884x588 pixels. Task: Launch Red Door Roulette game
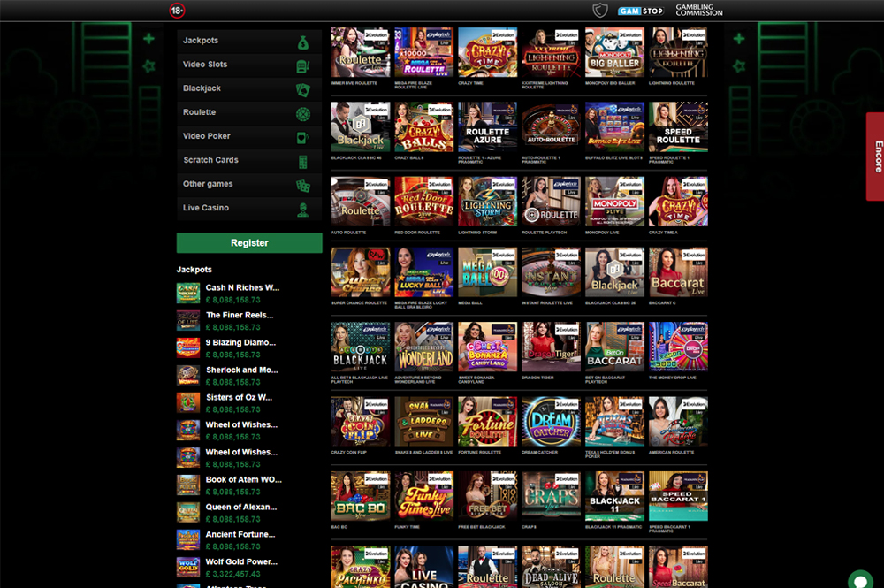tap(424, 202)
